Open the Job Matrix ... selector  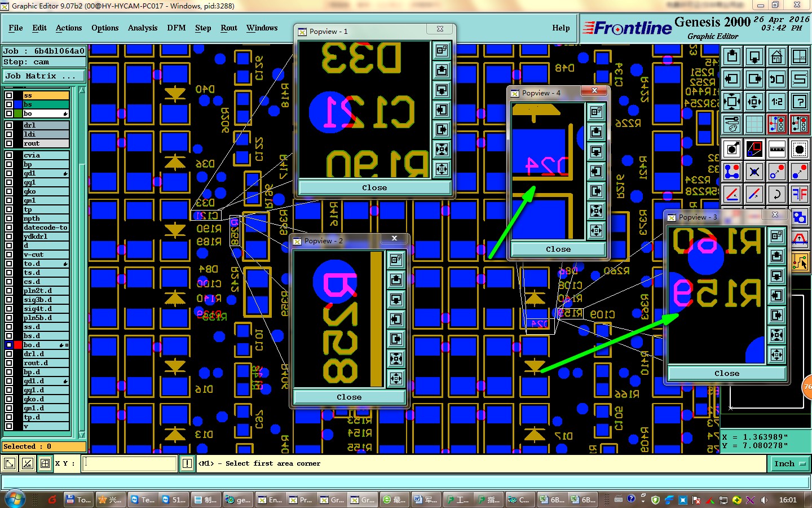(x=44, y=76)
